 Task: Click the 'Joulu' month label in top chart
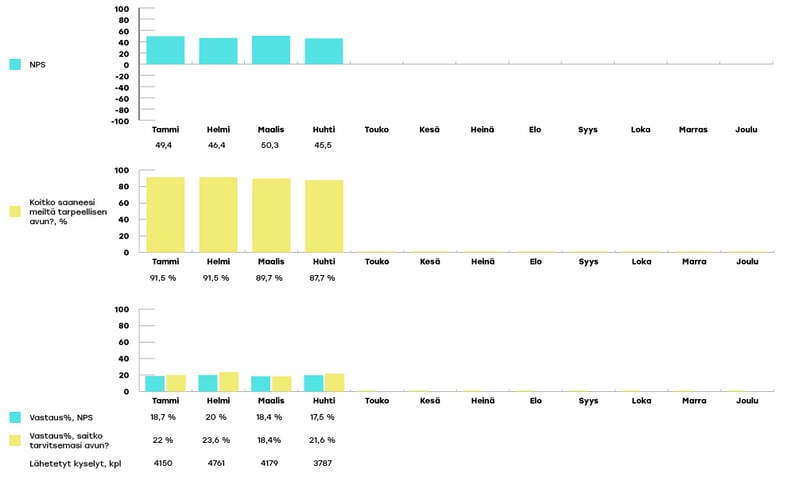[x=746, y=130]
